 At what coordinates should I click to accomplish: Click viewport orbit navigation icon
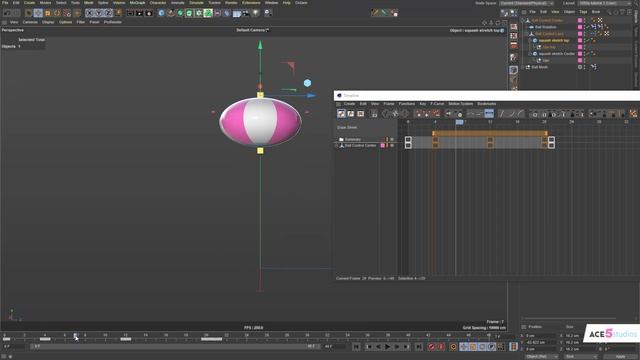[x=498, y=22]
